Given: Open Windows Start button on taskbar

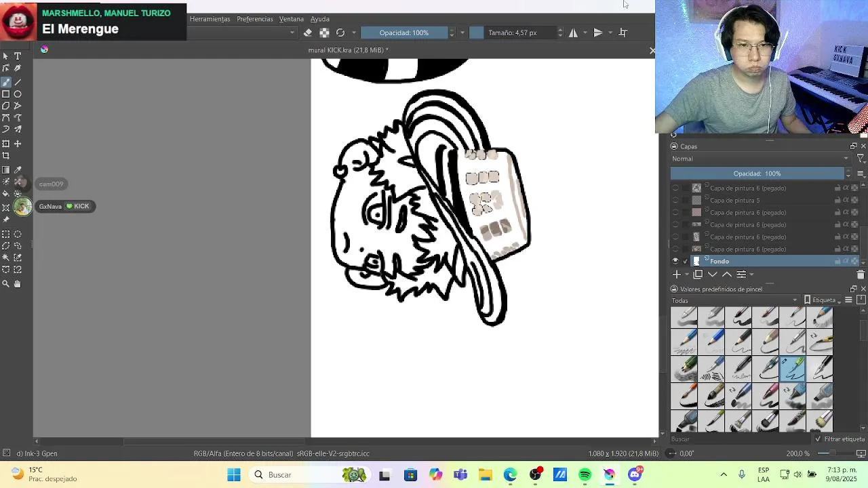Looking at the screenshot, I should click(x=234, y=475).
